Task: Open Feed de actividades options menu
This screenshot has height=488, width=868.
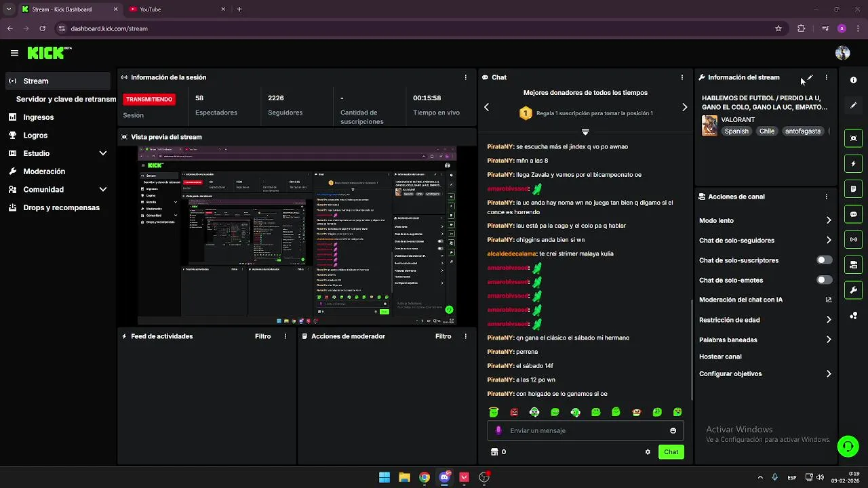Action: point(285,336)
